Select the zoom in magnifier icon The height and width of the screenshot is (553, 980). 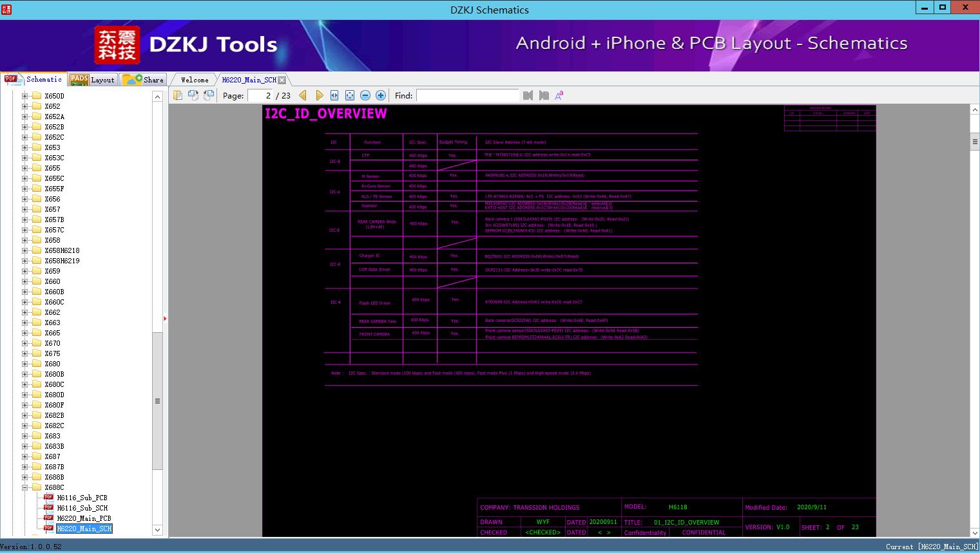point(380,95)
